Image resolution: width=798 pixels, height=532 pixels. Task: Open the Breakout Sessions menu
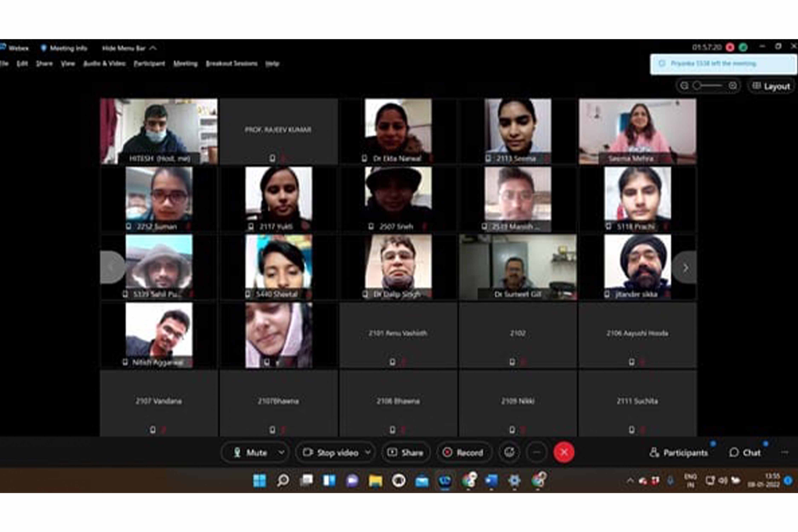231,63
